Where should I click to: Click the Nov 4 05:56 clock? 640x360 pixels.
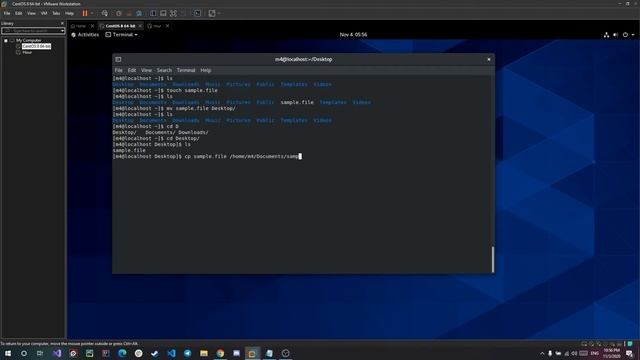[353, 35]
